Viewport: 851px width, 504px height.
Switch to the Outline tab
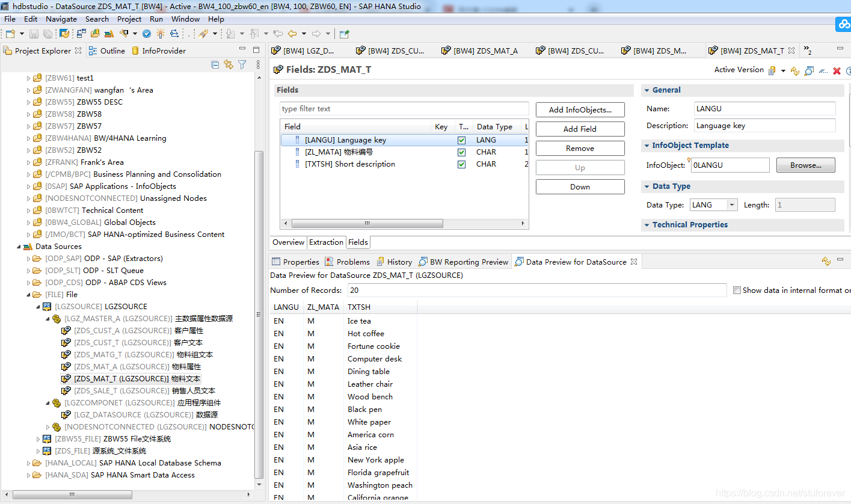click(x=107, y=51)
